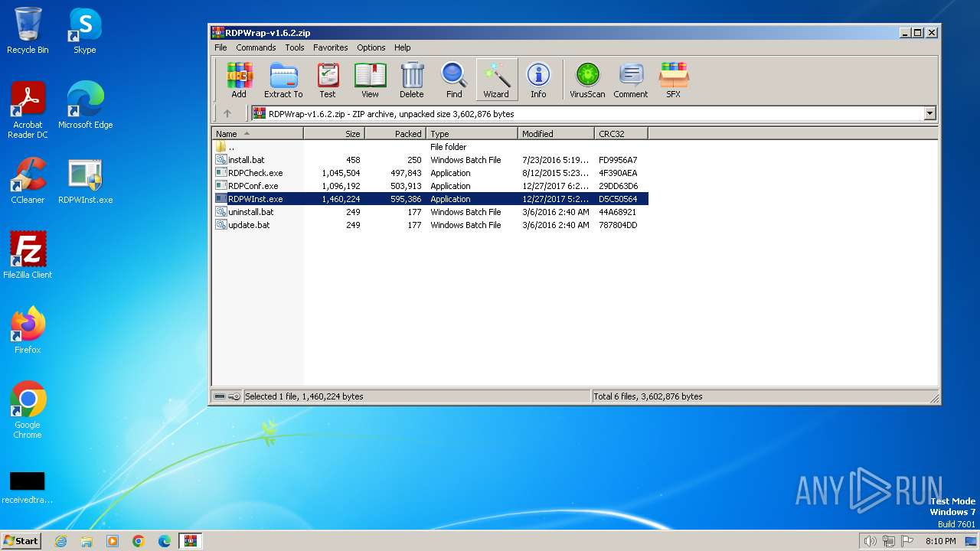Open the Recycle Bin desktop icon
The height and width of the screenshot is (551, 980).
(x=28, y=31)
